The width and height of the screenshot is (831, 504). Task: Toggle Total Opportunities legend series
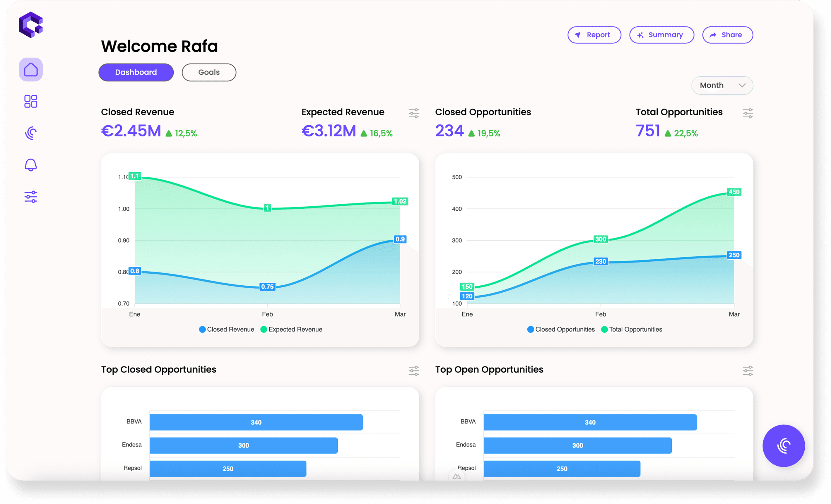[x=632, y=329]
